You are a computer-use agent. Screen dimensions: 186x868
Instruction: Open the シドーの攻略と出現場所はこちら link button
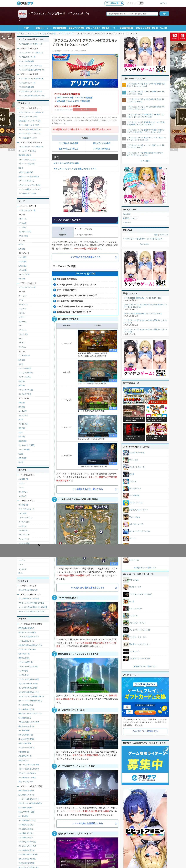87,824
